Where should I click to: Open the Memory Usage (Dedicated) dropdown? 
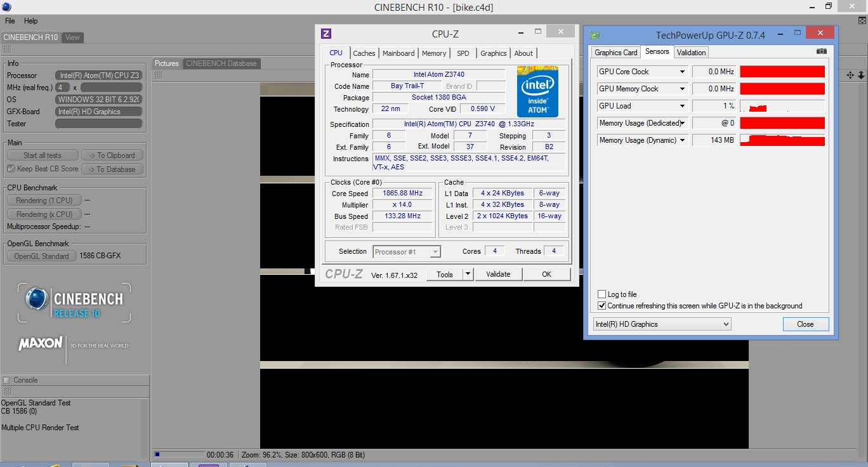tap(683, 123)
